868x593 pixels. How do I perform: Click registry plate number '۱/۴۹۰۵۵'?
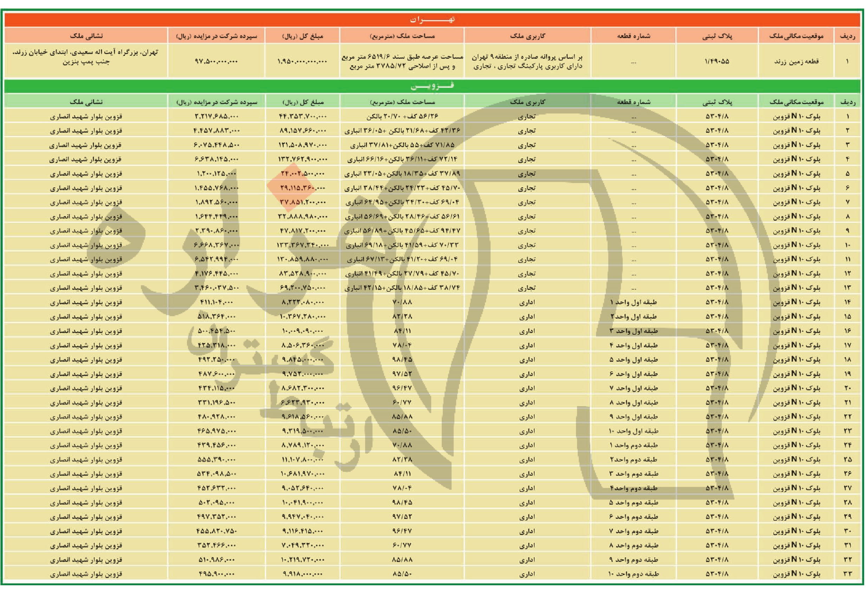click(717, 61)
